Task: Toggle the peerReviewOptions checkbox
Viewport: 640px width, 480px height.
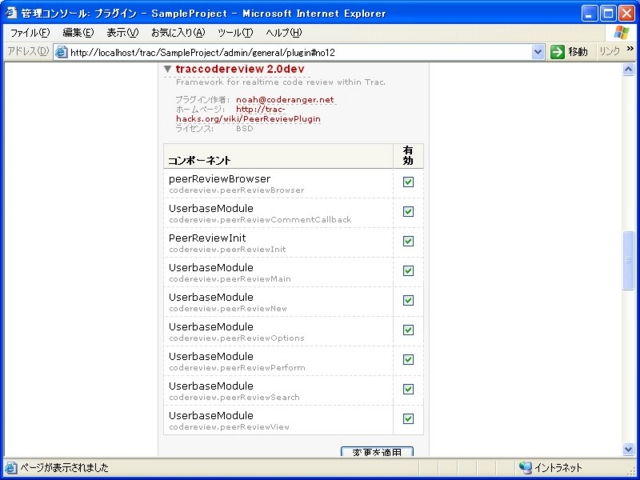Action: [408, 330]
